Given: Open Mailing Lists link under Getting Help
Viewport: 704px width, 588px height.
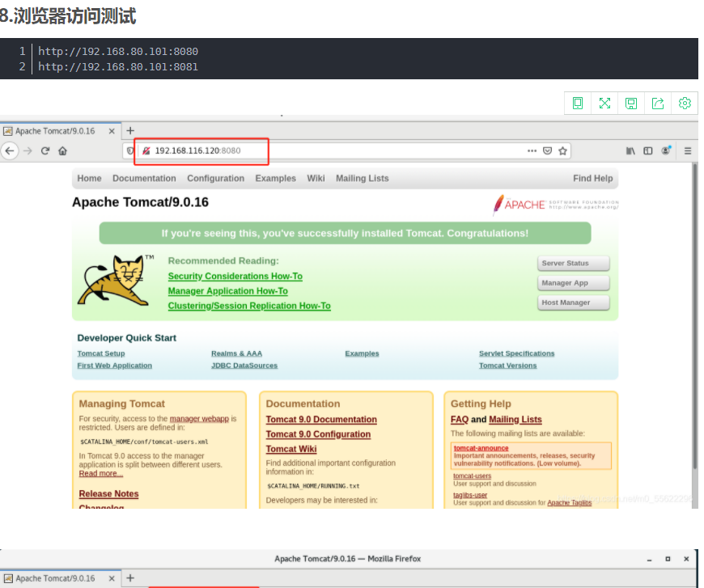Looking at the screenshot, I should point(515,419).
